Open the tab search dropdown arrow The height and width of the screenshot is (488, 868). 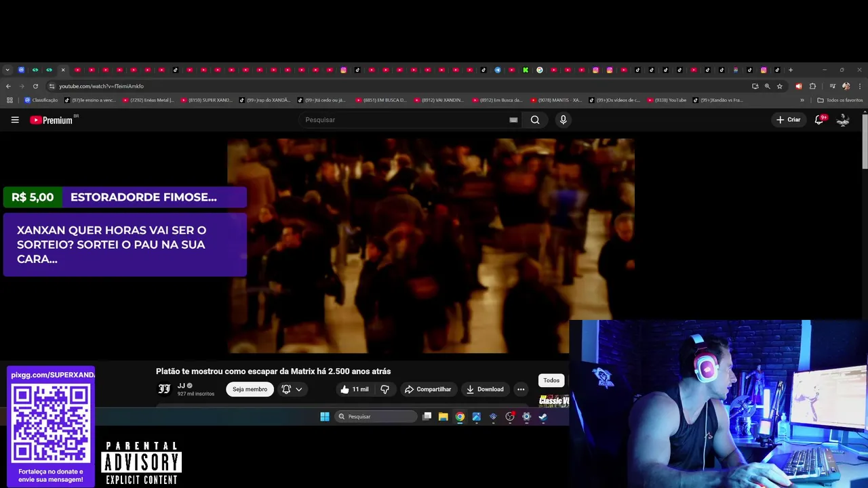click(x=7, y=70)
